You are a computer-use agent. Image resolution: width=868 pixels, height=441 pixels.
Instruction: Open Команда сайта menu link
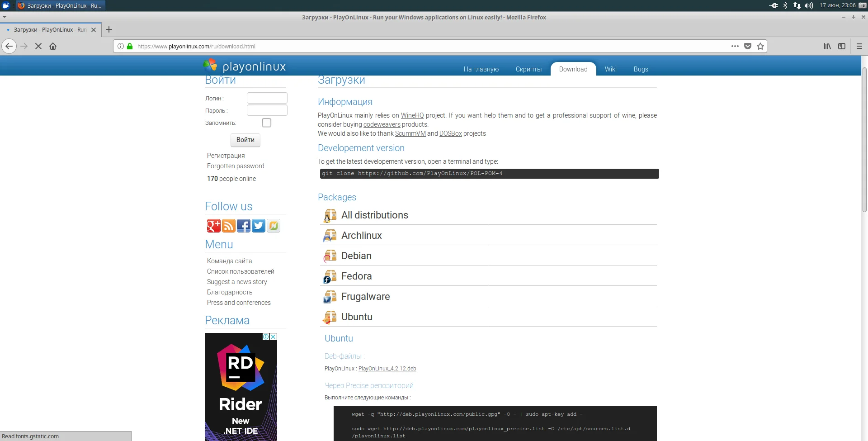(230, 261)
